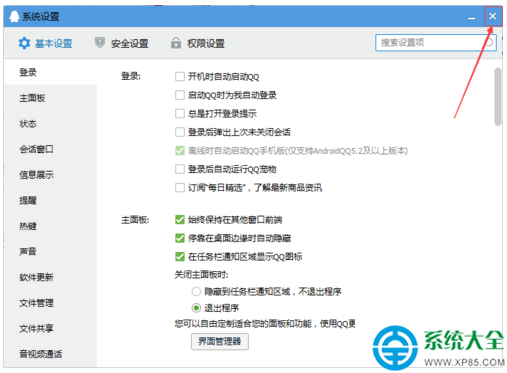Image resolution: width=507 pixels, height=373 pixels.
Task: Disable 停靠在桌面边缘时自动隐藏
Action: 180,238
